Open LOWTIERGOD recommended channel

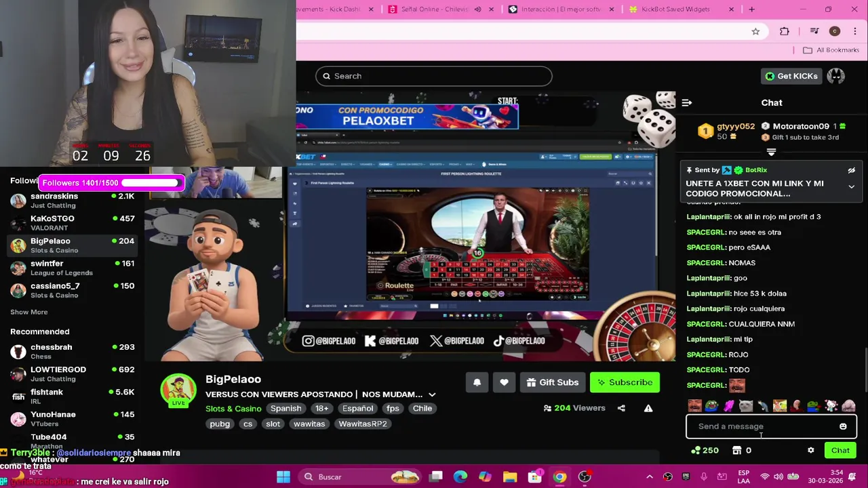pyautogui.click(x=73, y=373)
